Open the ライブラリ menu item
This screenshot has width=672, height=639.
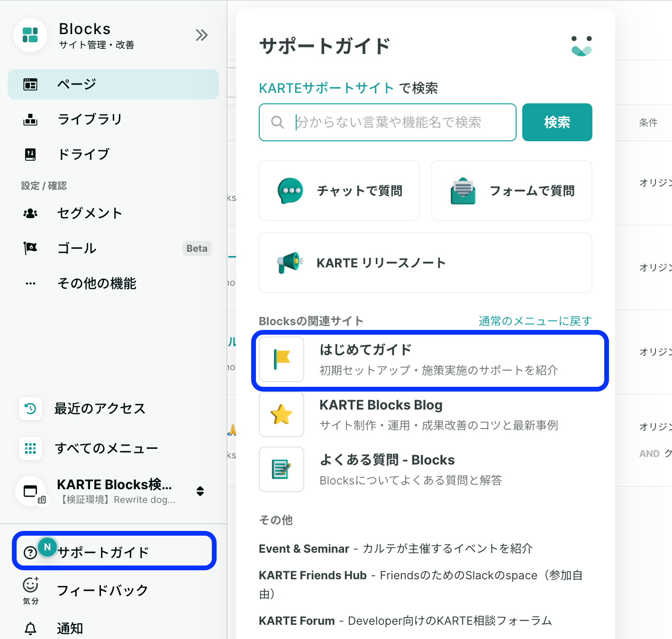pyautogui.click(x=113, y=119)
